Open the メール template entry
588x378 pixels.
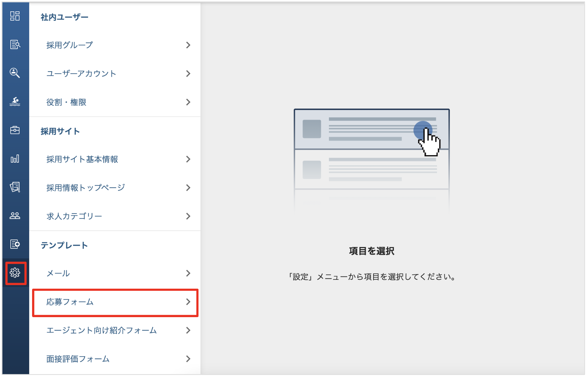tap(115, 273)
